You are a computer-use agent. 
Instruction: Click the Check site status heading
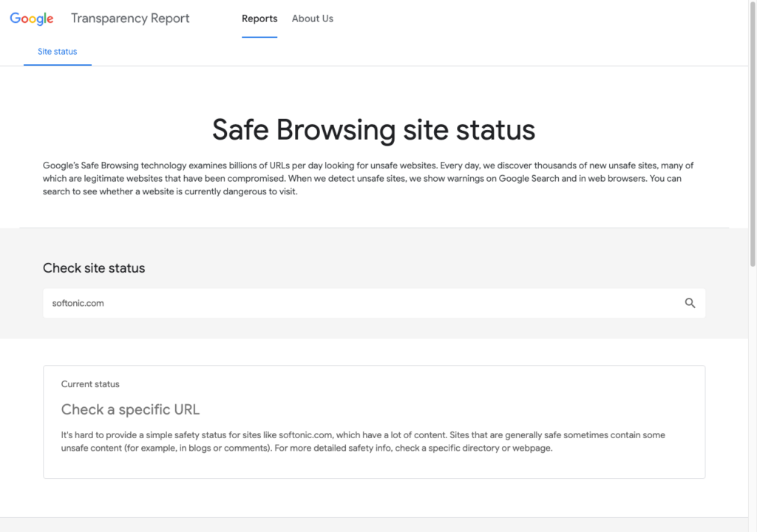coord(94,268)
